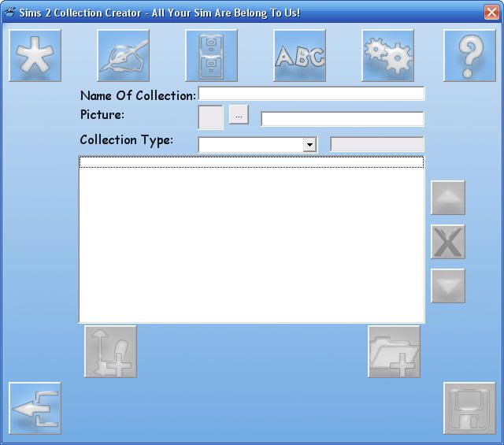Go back using the left arrow icon
Screen dimensions: 504x445
[x=35, y=408]
